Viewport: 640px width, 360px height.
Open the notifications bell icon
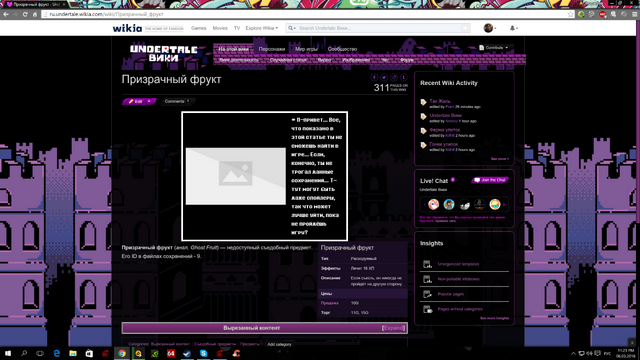tap(512, 28)
